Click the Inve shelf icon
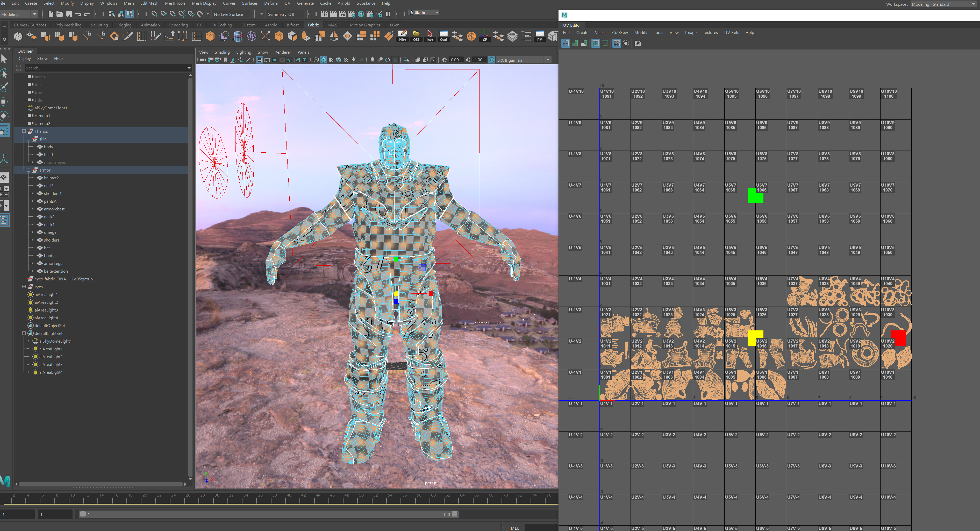 pyautogui.click(x=430, y=36)
